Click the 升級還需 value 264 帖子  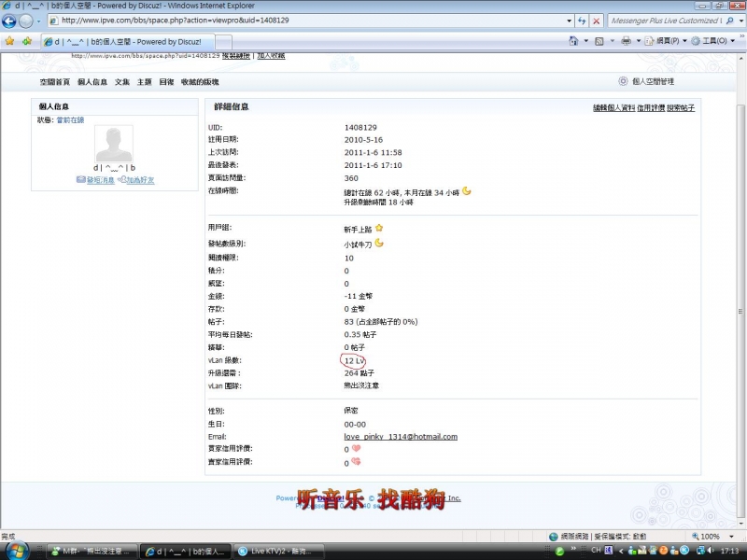[x=359, y=372]
